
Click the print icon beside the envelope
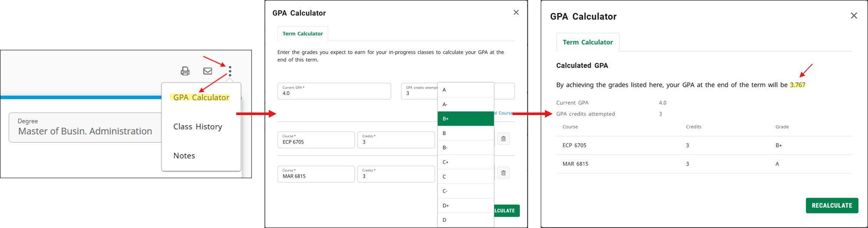(x=185, y=71)
